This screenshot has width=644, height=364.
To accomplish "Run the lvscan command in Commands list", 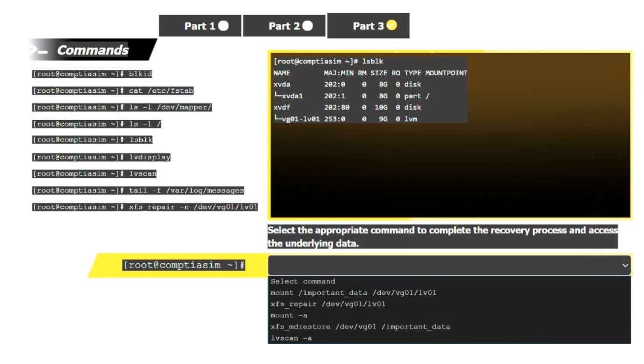I will 94,174.
